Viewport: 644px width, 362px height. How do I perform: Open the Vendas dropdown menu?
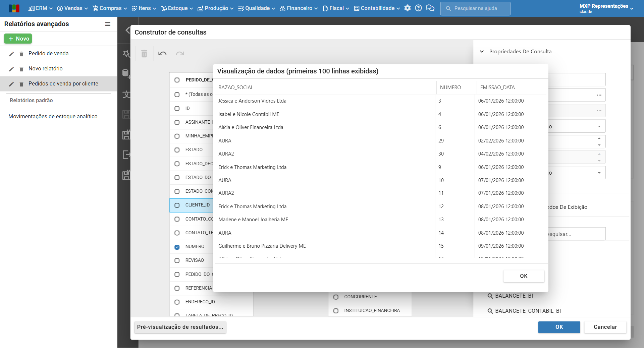[x=72, y=8]
